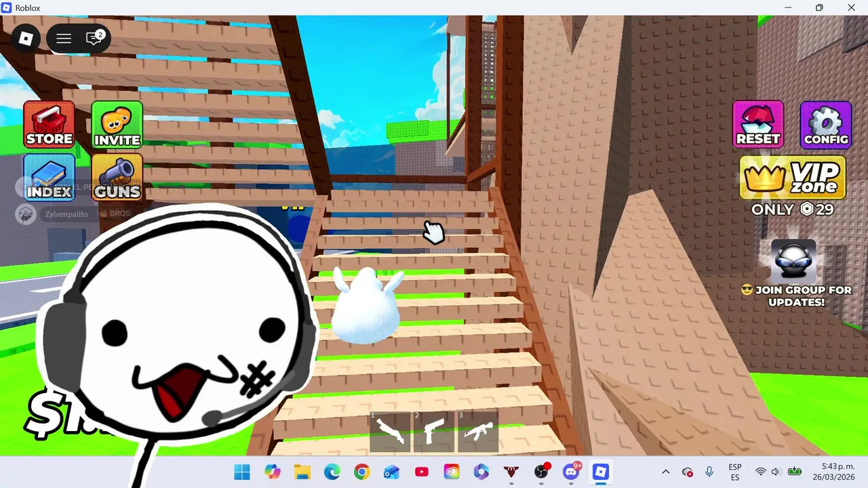Open the CONFIG gear button
The height and width of the screenshot is (488, 868).
826,124
